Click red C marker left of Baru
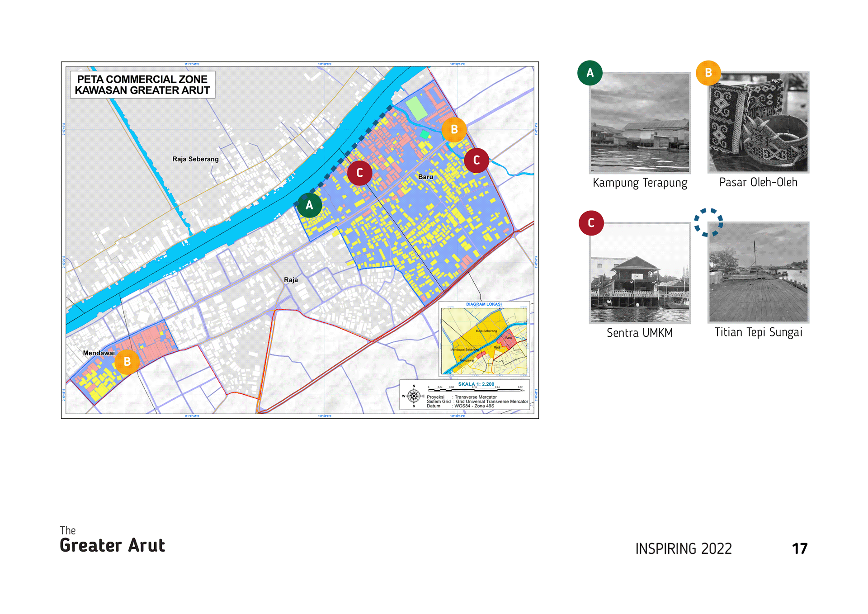This screenshot has width=868, height=614. (x=359, y=173)
